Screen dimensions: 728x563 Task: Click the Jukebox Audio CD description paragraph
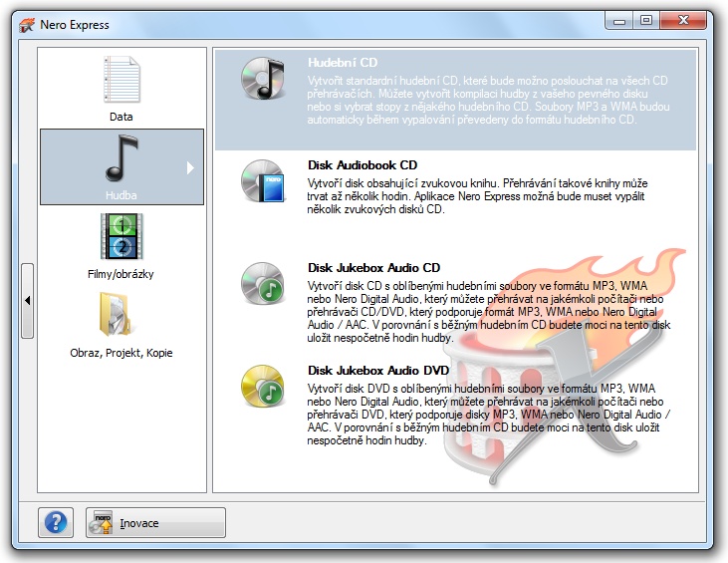pyautogui.click(x=489, y=312)
